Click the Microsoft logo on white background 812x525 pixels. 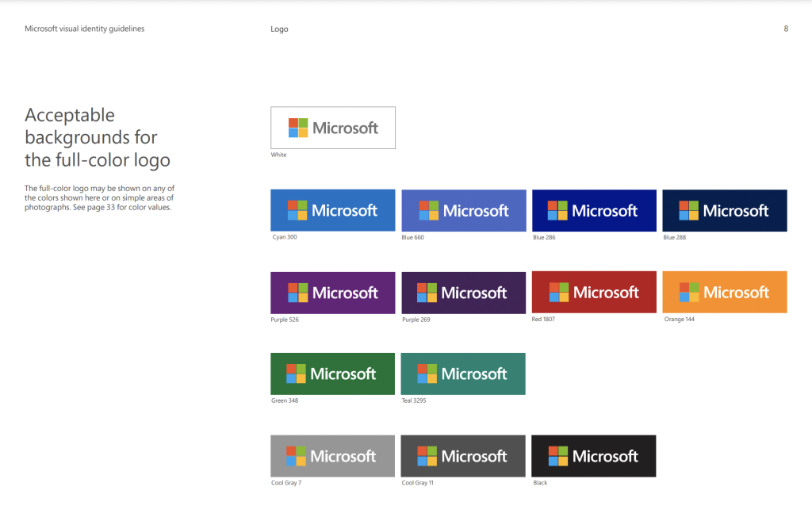[x=333, y=128]
